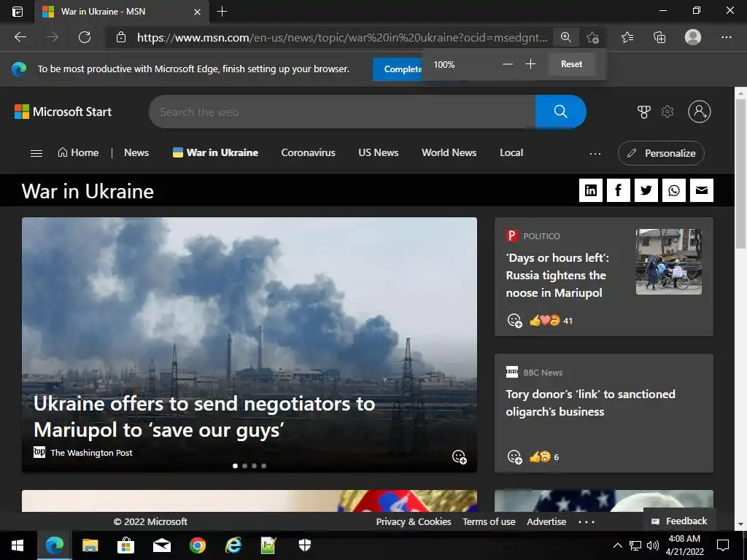Add reaction to BBC News article
Screen dimensions: 747x560
point(514,456)
